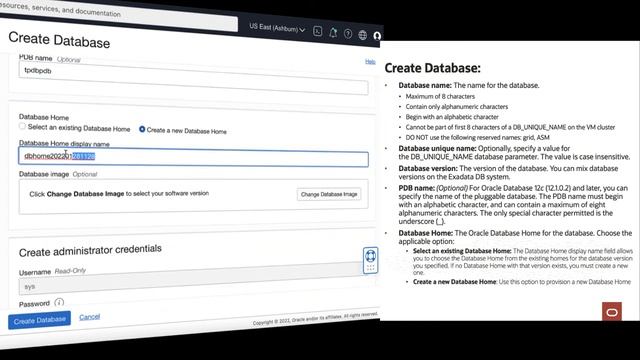Screen dimensions: 640x360
Task: Click the slide title 'Create Database:'
Action: pyautogui.click(x=433, y=68)
